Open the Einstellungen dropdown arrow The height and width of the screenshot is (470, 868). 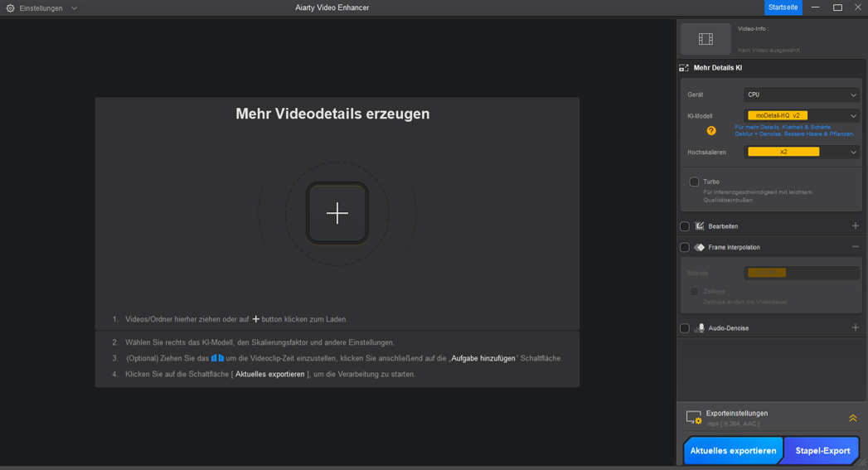tap(74, 8)
